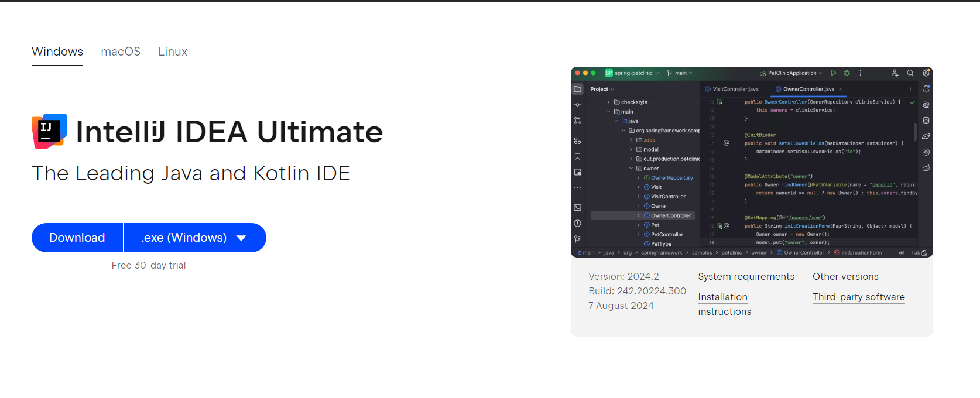Open the Other versions link
The height and width of the screenshot is (398, 980).
click(845, 276)
